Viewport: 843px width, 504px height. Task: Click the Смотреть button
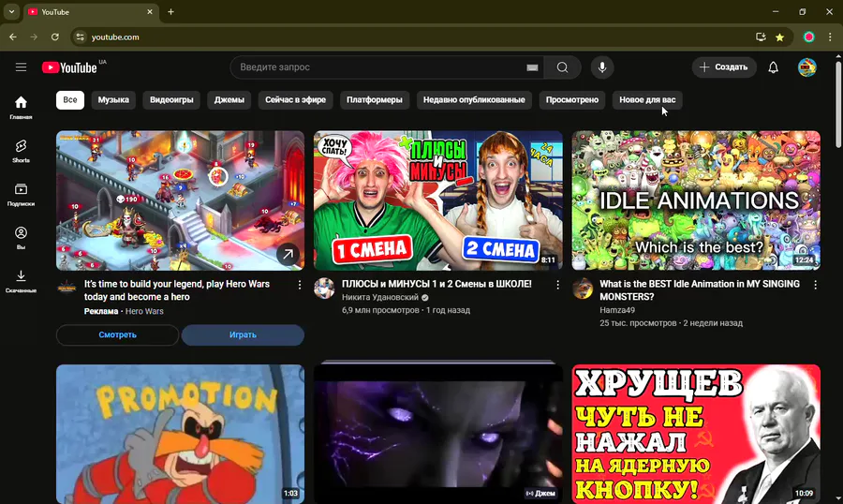click(117, 334)
